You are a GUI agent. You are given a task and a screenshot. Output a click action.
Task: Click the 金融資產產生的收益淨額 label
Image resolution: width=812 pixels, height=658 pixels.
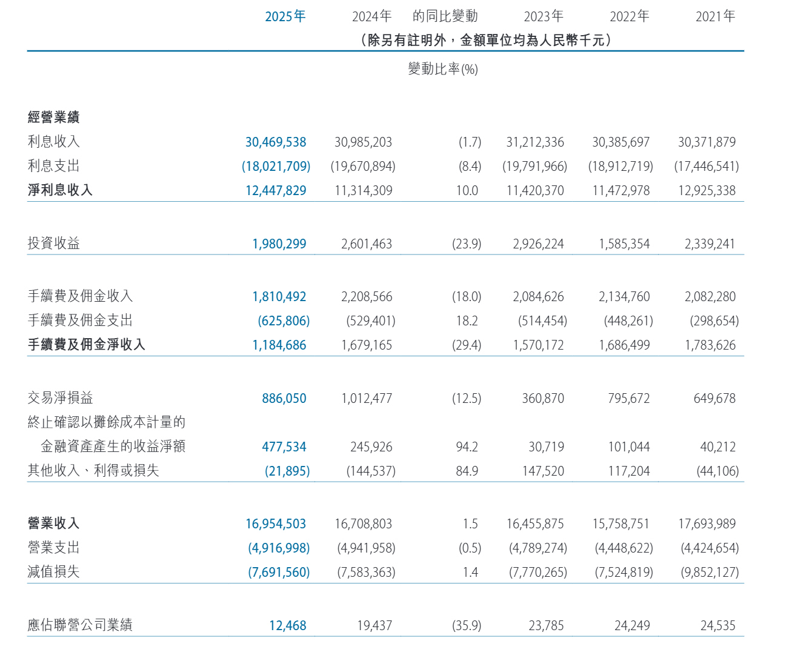pos(113,447)
